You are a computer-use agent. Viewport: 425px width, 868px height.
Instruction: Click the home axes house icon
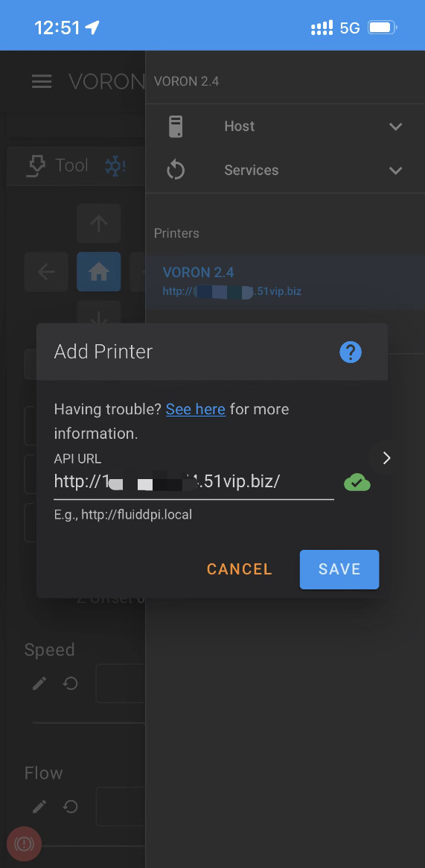click(x=99, y=272)
